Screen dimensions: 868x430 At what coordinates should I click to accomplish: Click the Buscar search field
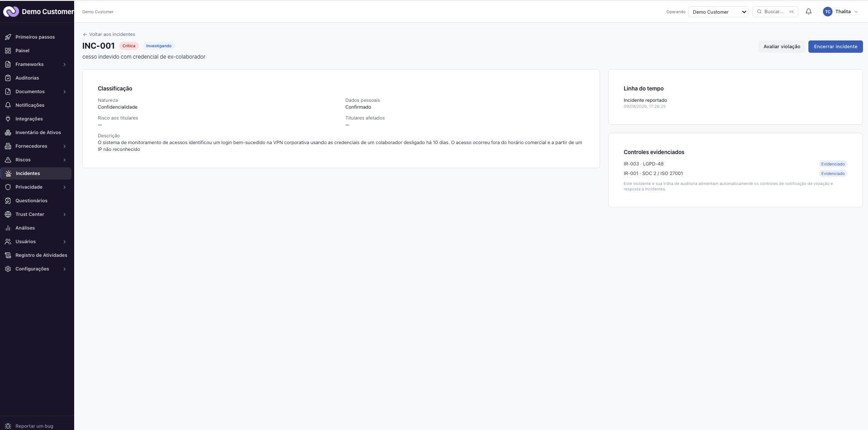[x=775, y=12]
